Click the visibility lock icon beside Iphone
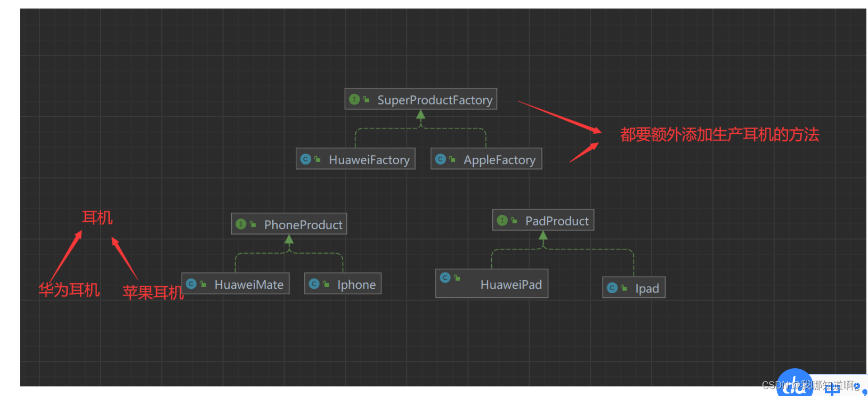The height and width of the screenshot is (396, 868). pos(326,284)
